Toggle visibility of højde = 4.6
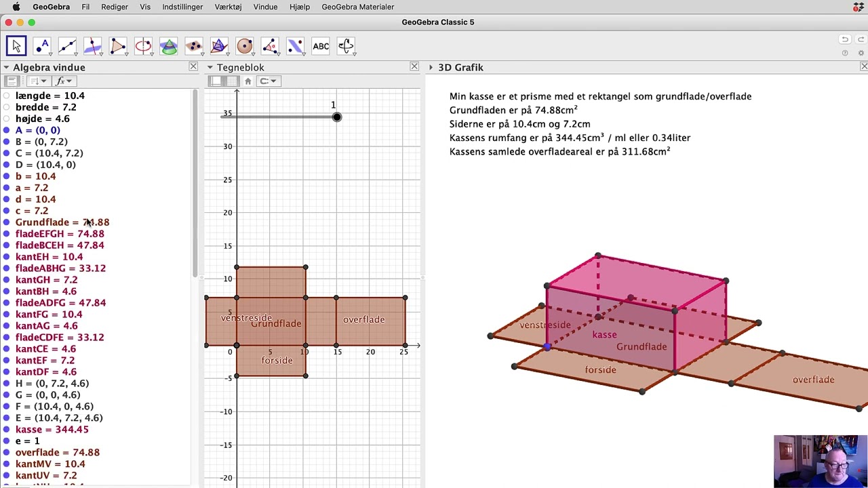The height and width of the screenshot is (488, 868). tap(7, 119)
